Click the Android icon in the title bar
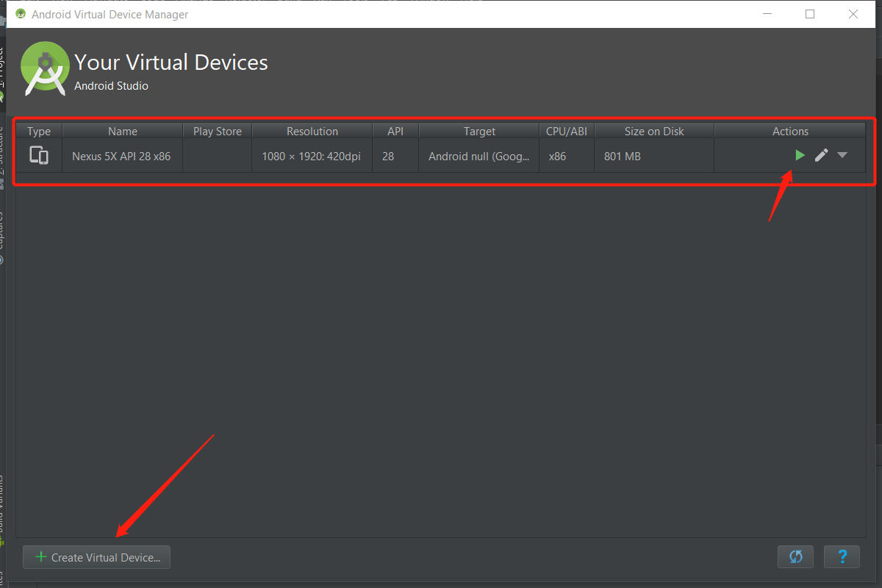 click(x=20, y=14)
